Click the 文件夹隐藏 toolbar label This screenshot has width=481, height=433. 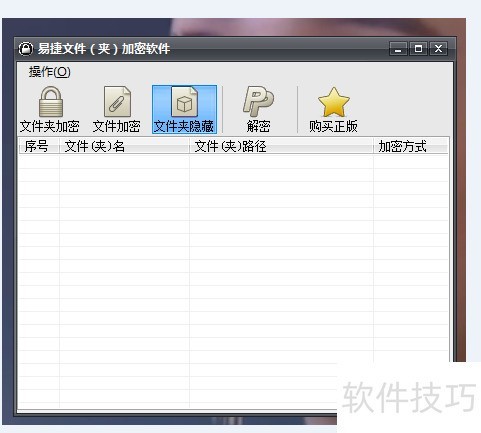tap(184, 126)
